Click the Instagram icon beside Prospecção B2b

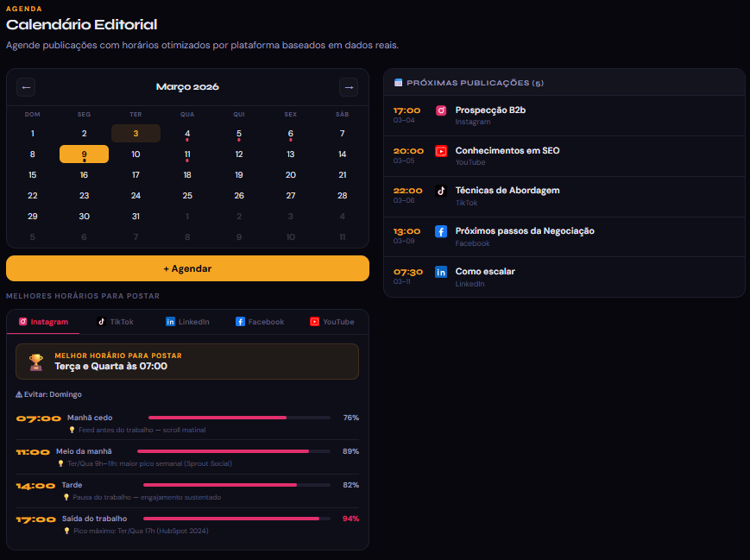(x=441, y=110)
